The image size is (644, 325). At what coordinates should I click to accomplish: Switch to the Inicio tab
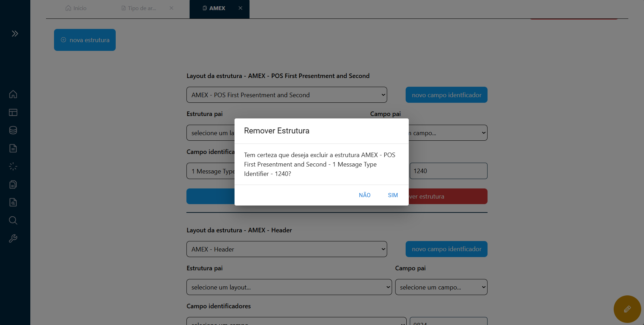(76, 8)
